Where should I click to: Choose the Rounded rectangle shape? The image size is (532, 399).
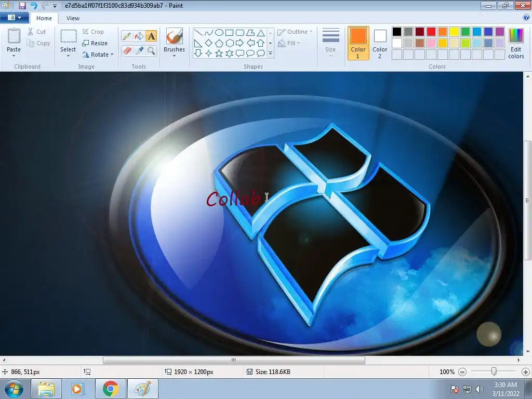pos(240,33)
